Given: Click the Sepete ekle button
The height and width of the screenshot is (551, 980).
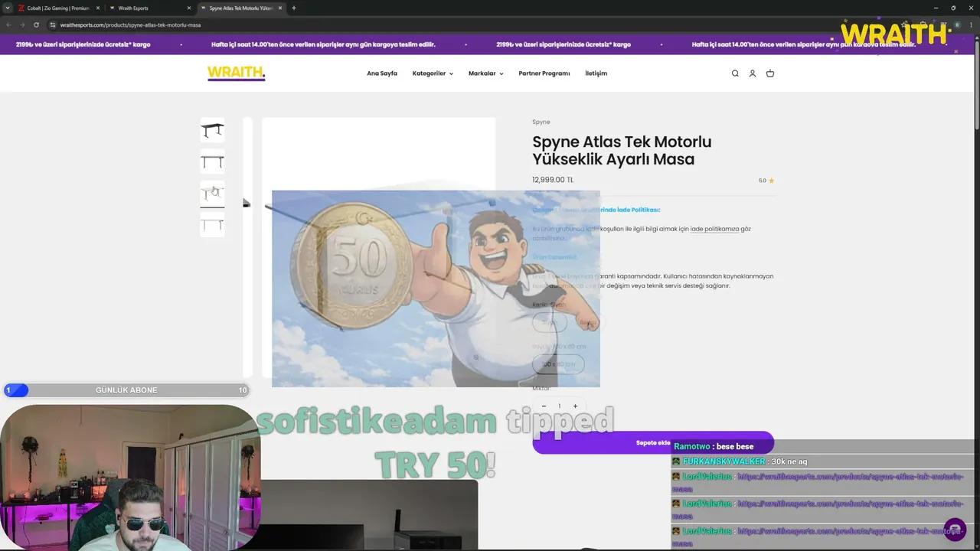Looking at the screenshot, I should pyautogui.click(x=652, y=442).
